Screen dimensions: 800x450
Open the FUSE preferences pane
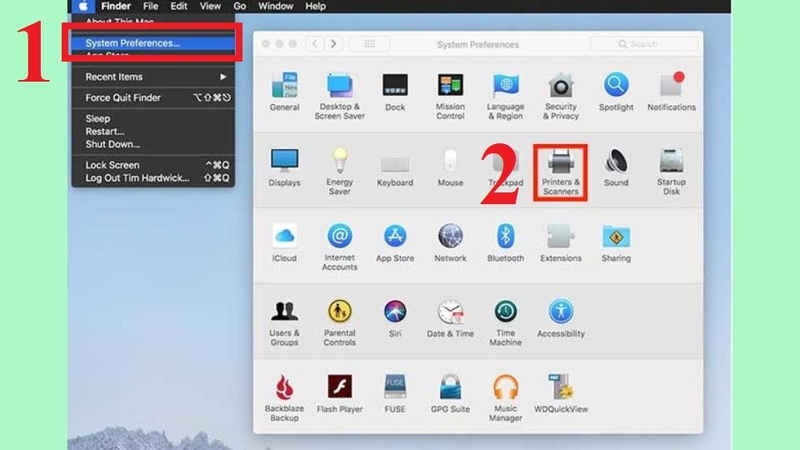395,394
